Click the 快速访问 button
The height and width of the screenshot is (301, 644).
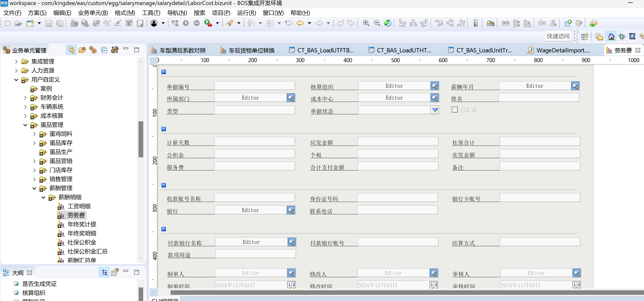click(558, 36)
